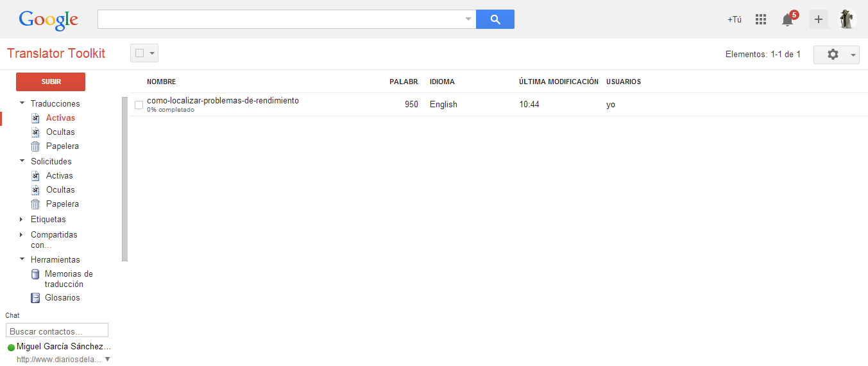Screen dimensions: 868x366
Task: Open the Translator Toolkit title link
Action: (x=56, y=53)
